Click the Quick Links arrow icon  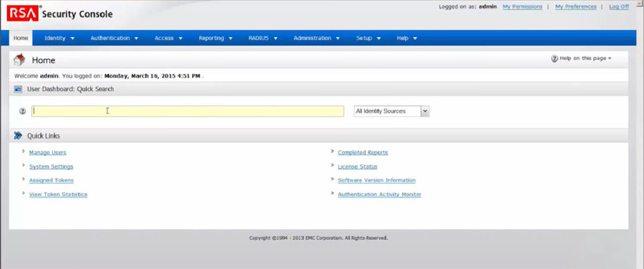18,135
